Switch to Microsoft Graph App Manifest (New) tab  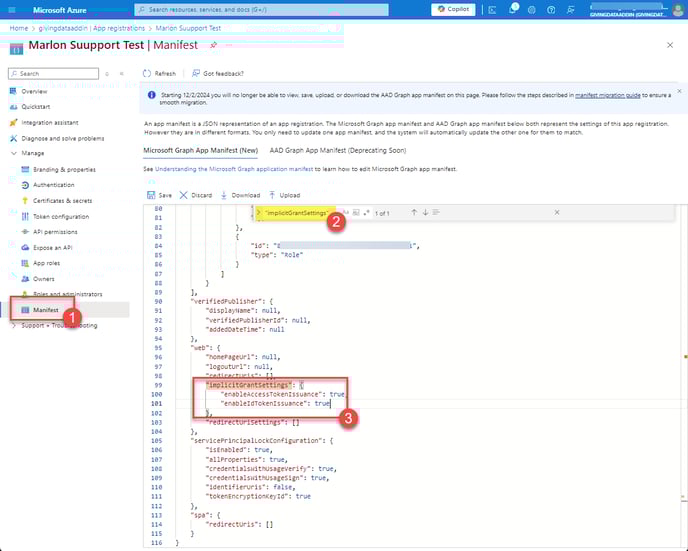(x=201, y=150)
